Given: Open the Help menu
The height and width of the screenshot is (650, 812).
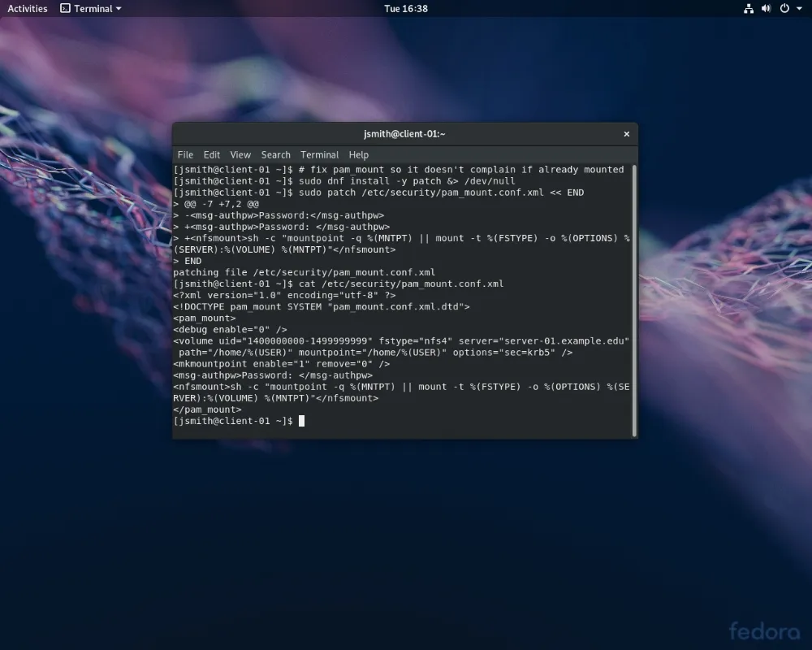Looking at the screenshot, I should (358, 154).
